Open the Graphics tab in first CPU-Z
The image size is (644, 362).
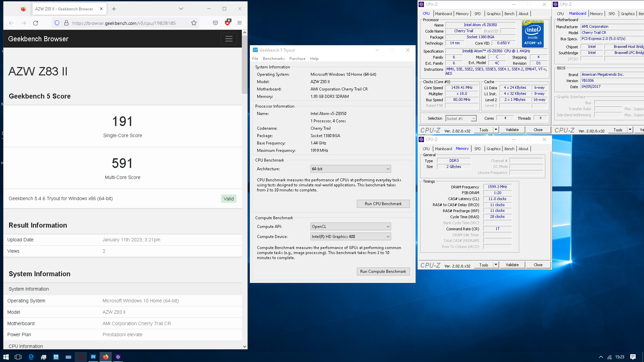click(493, 14)
